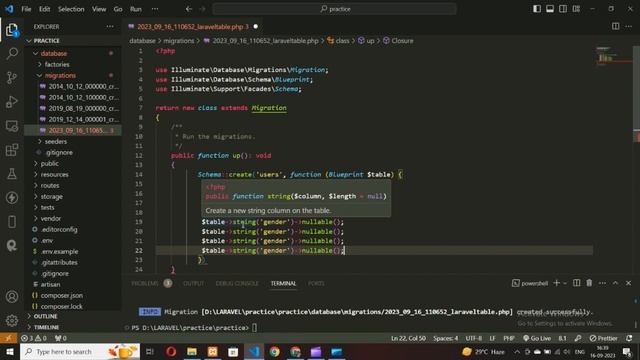This screenshot has width=640, height=360.
Task: Open the Selection menu
Action: [71, 9]
